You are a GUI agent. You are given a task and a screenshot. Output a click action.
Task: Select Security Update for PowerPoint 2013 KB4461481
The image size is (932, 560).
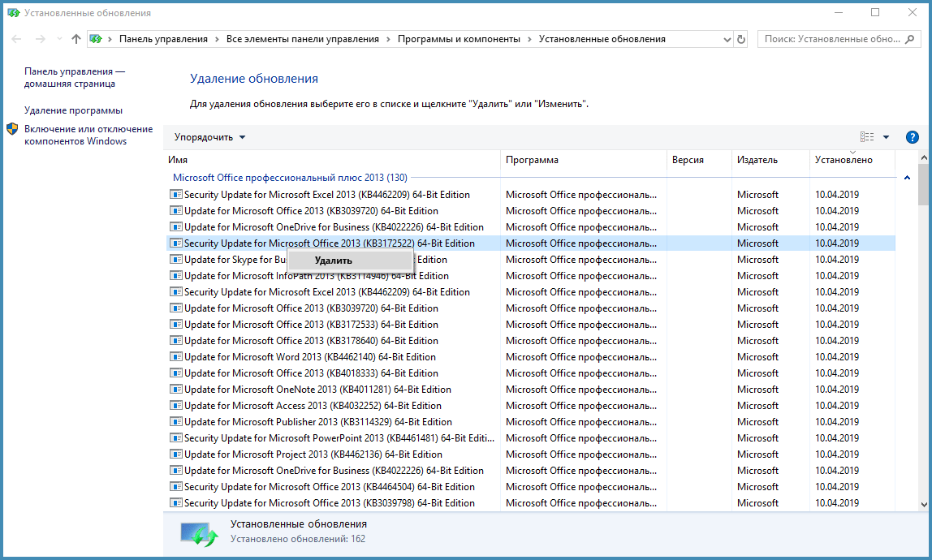click(339, 438)
